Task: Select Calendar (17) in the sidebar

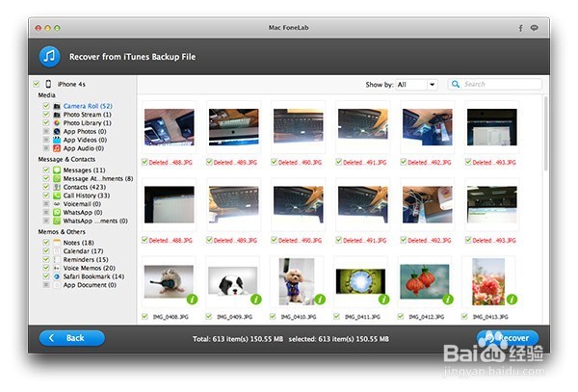Action: click(83, 251)
